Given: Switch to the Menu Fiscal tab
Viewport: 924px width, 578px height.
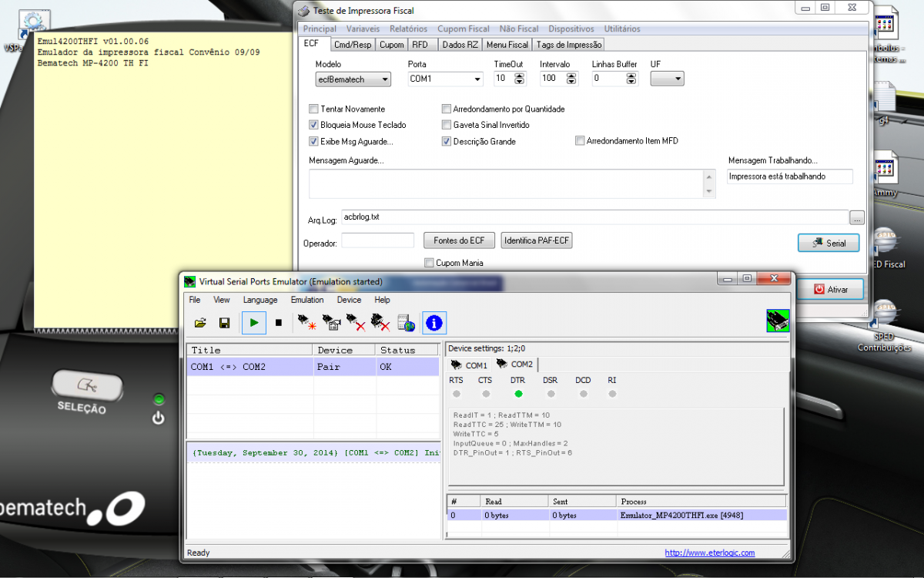Looking at the screenshot, I should point(507,45).
